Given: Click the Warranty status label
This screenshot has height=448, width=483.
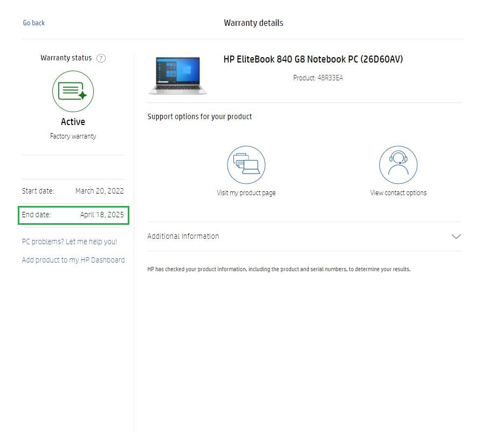Looking at the screenshot, I should (x=66, y=58).
